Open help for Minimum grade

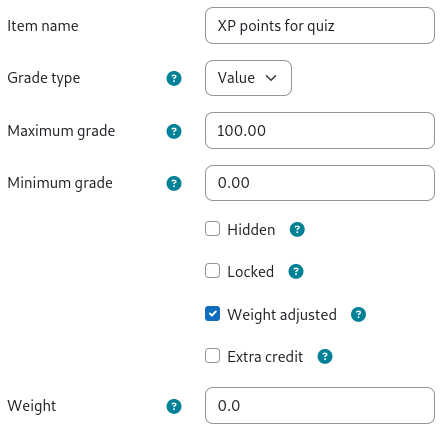point(174,184)
